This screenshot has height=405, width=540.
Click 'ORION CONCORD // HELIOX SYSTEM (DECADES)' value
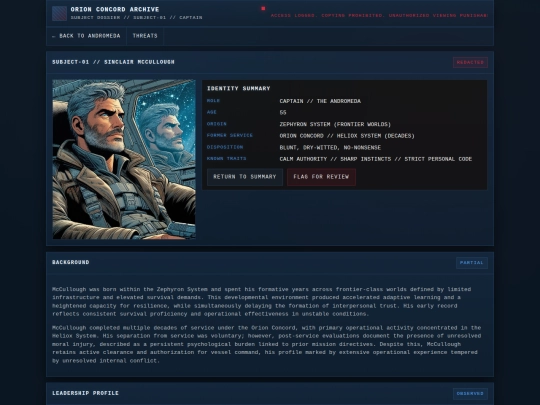(x=347, y=136)
